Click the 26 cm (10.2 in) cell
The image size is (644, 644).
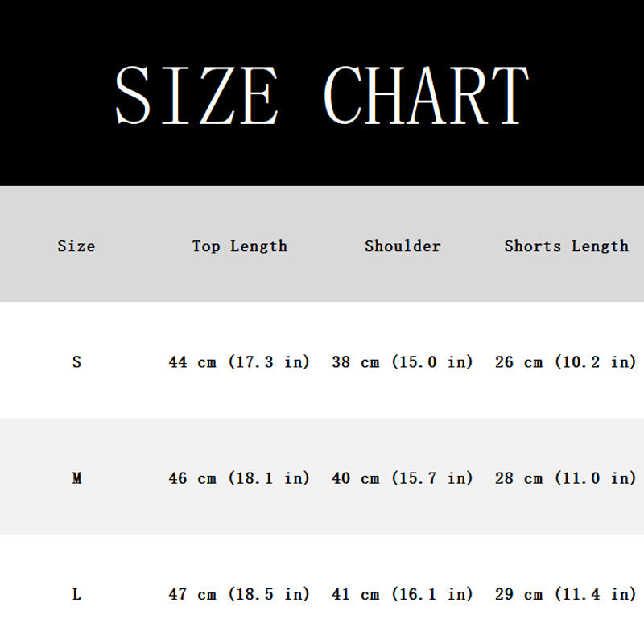coord(566,362)
